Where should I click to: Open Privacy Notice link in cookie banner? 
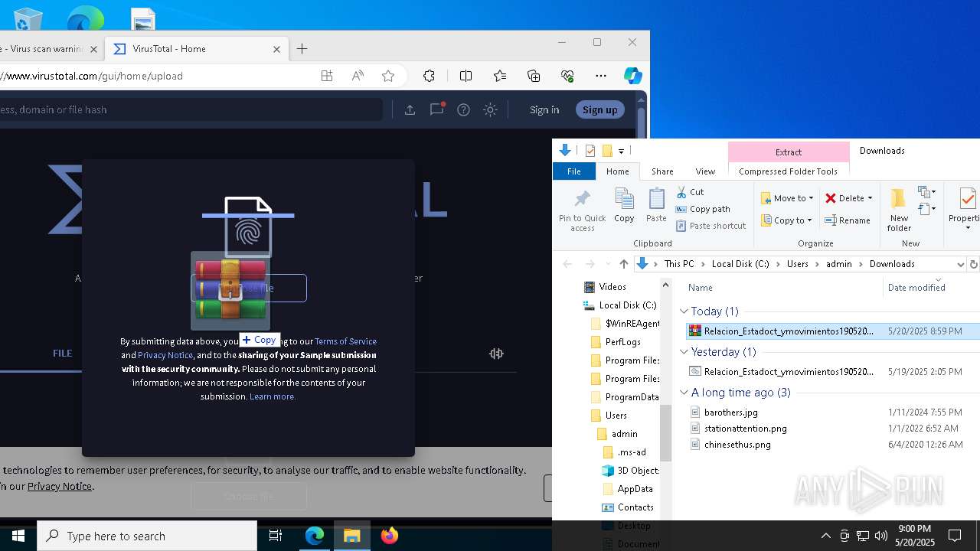click(x=60, y=486)
